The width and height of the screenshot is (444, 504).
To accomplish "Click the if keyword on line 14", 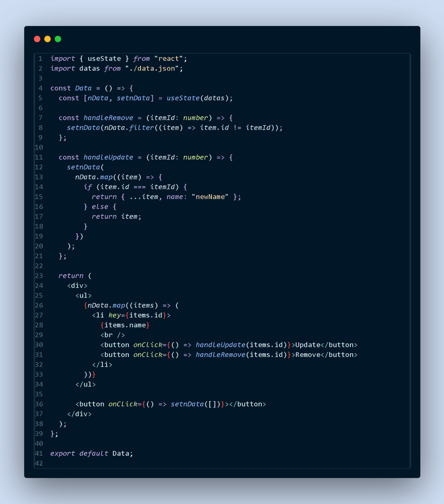I will click(88, 187).
